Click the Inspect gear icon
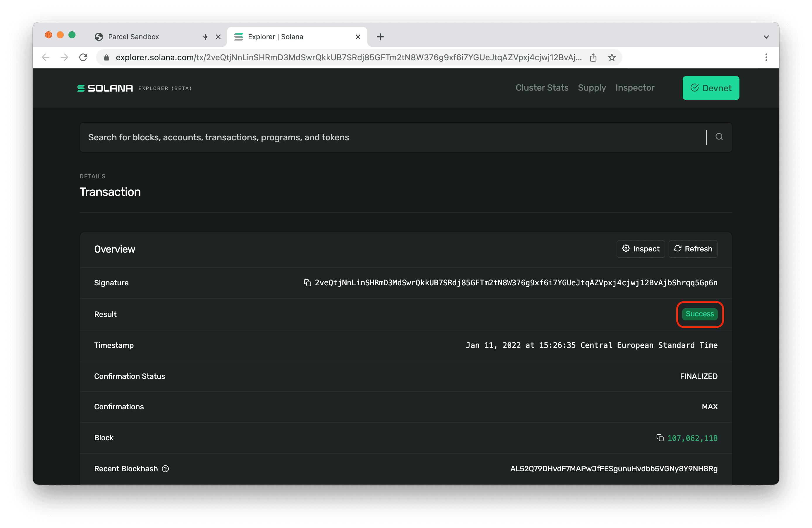This screenshot has width=812, height=528. 626,248
